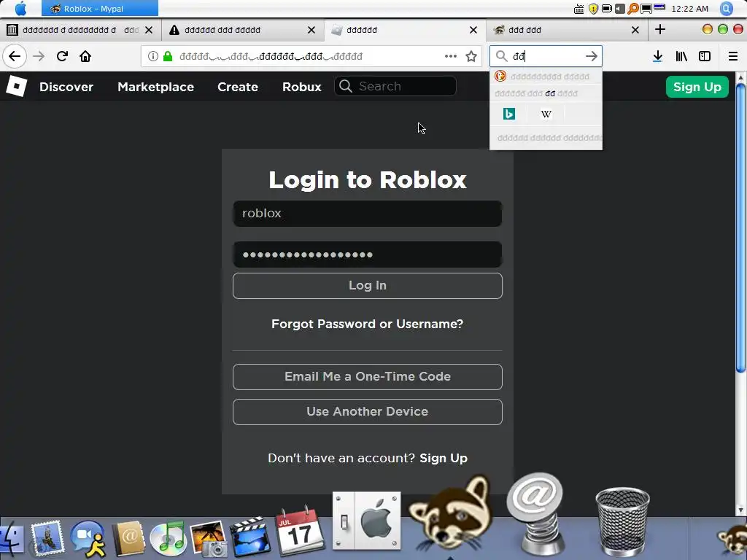Click Email Me a One-Time Code
This screenshot has width=747, height=560.
[368, 377]
